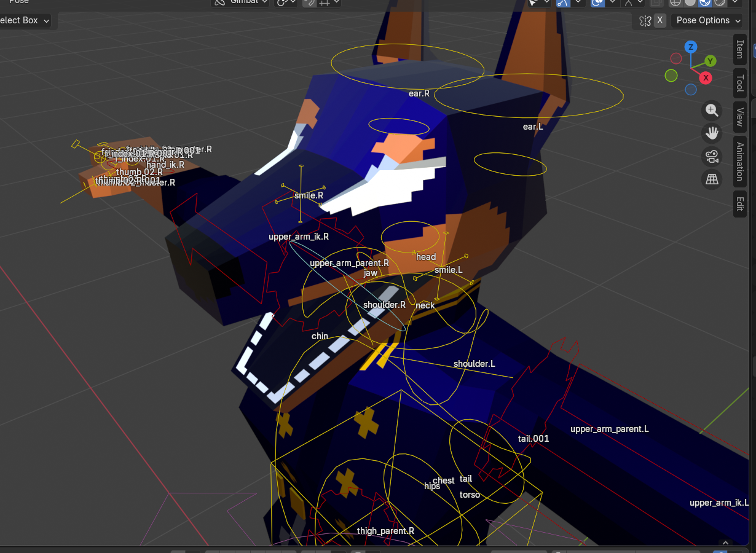
Task: Select the head bone label in viewport
Action: pyautogui.click(x=426, y=257)
